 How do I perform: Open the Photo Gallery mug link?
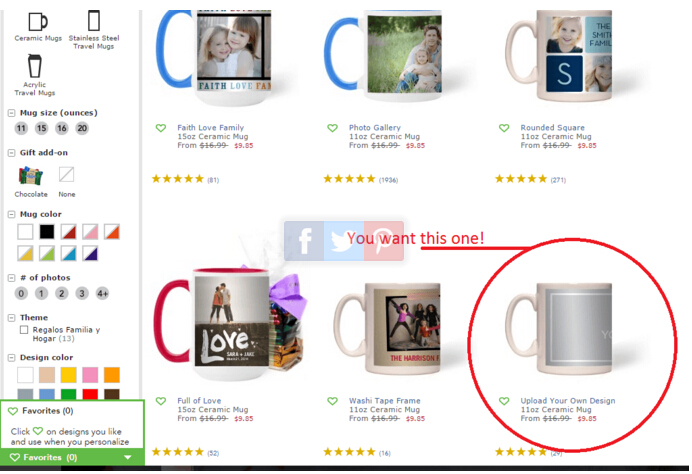tap(375, 128)
